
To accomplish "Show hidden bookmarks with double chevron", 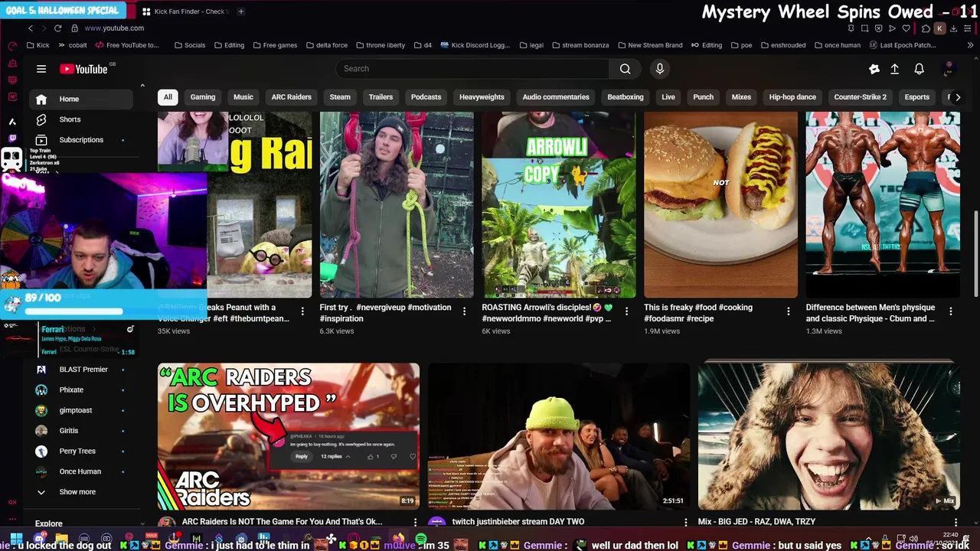I will tap(971, 45).
